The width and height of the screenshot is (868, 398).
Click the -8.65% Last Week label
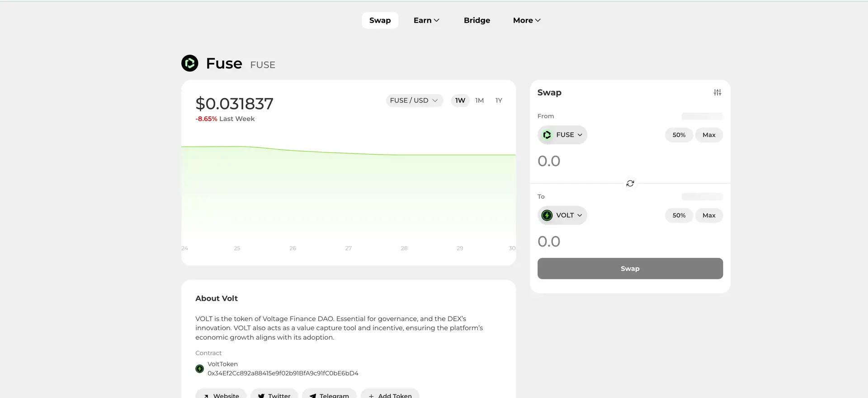[225, 119]
